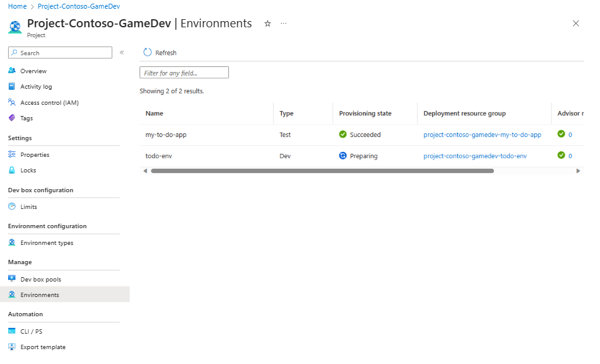Sort by the Type column header
This screenshot has width=600, height=364.
coord(286,113)
